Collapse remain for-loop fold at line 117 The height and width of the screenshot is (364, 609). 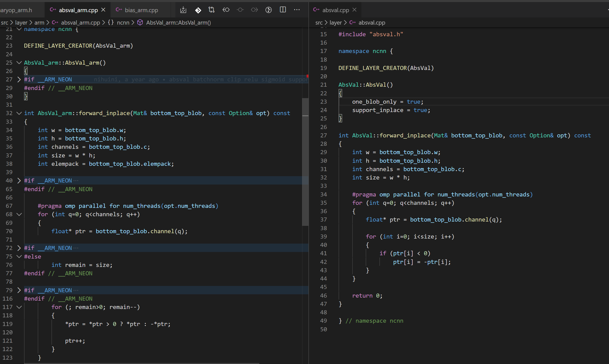[19, 307]
